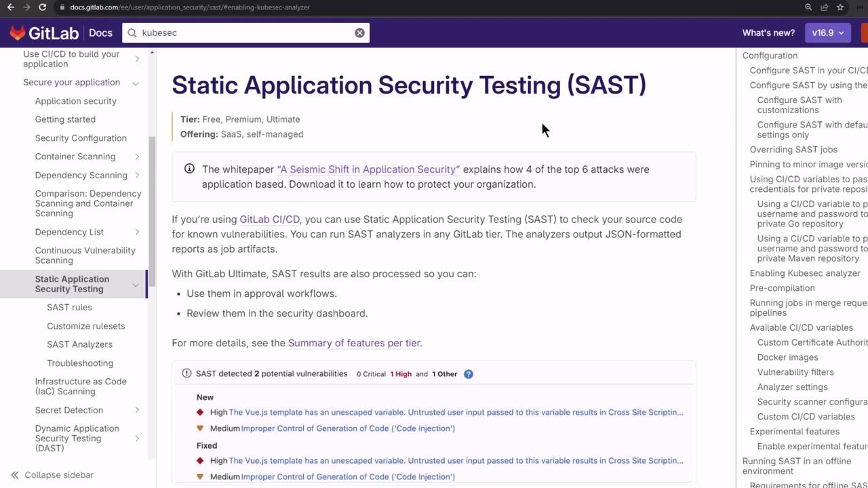Click the SAST widget help question icon

[468, 374]
